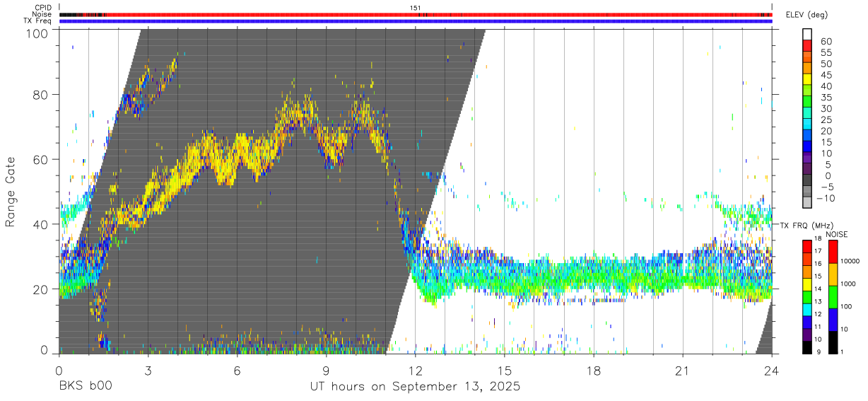This screenshot has width=868, height=401.
Task: Click the red top segment of ELEV color bar
Action: pos(808,47)
